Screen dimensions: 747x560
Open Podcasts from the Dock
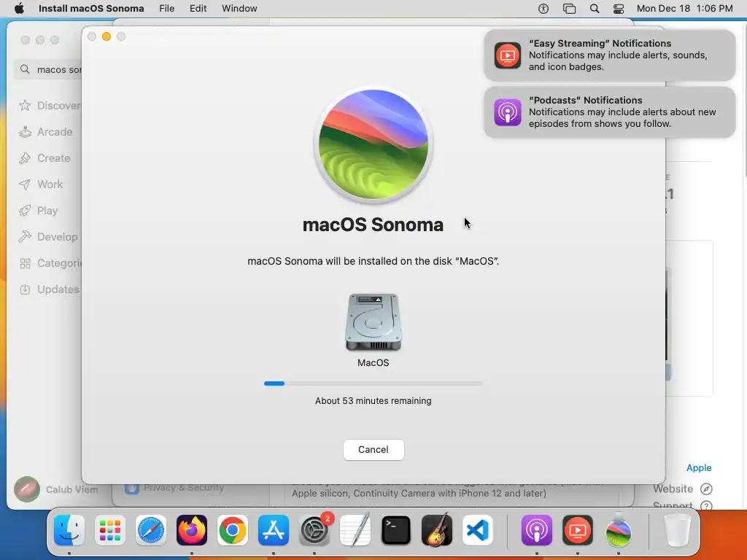coord(536,530)
